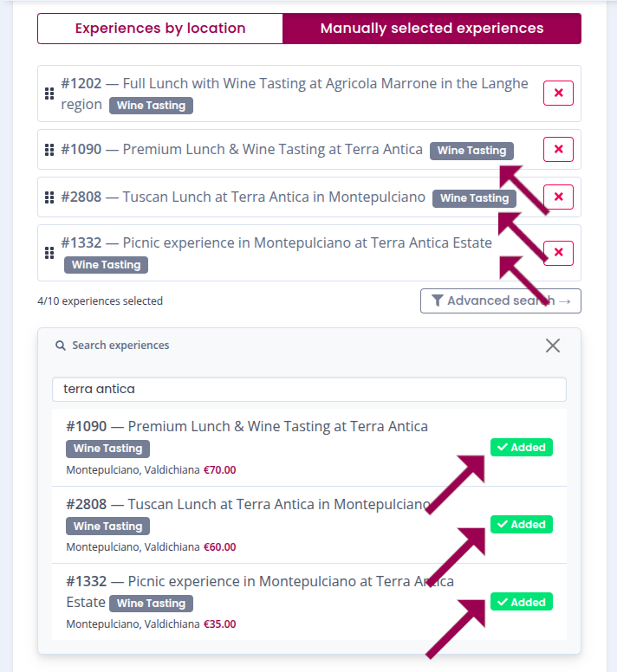Select Manually selected experiences tab

(432, 29)
